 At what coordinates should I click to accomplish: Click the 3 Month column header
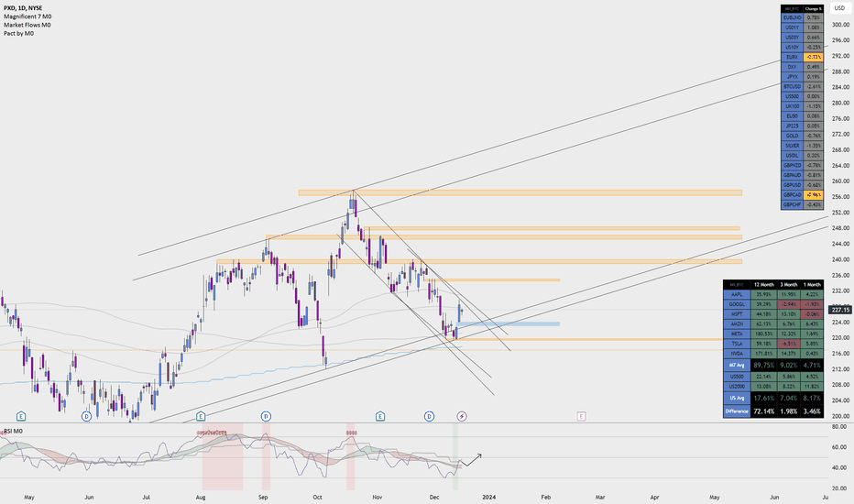pyautogui.click(x=789, y=284)
